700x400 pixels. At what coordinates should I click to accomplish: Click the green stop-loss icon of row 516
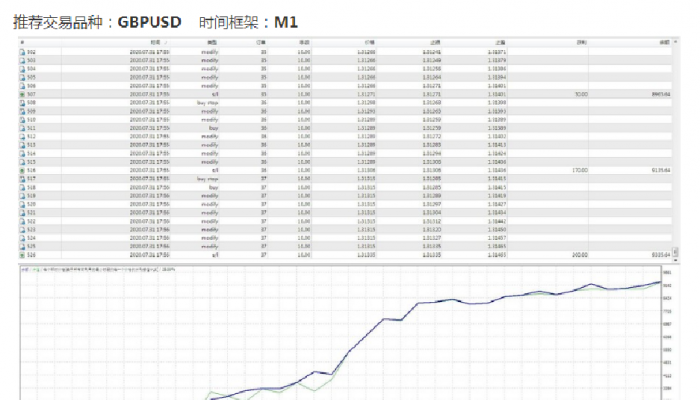(22, 171)
